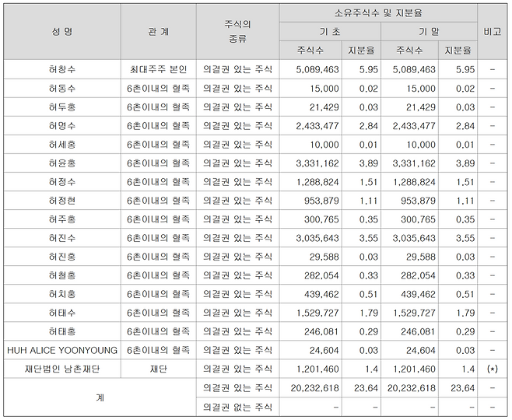Click the 의결권 없는 주식 cell
512x420 pixels.
tap(237, 406)
